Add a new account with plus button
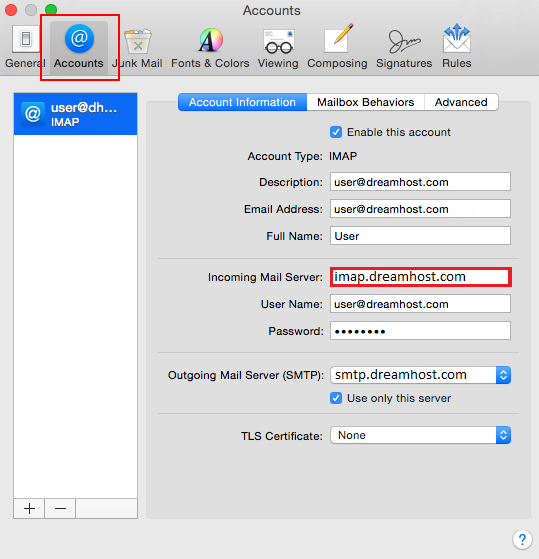 (x=29, y=508)
